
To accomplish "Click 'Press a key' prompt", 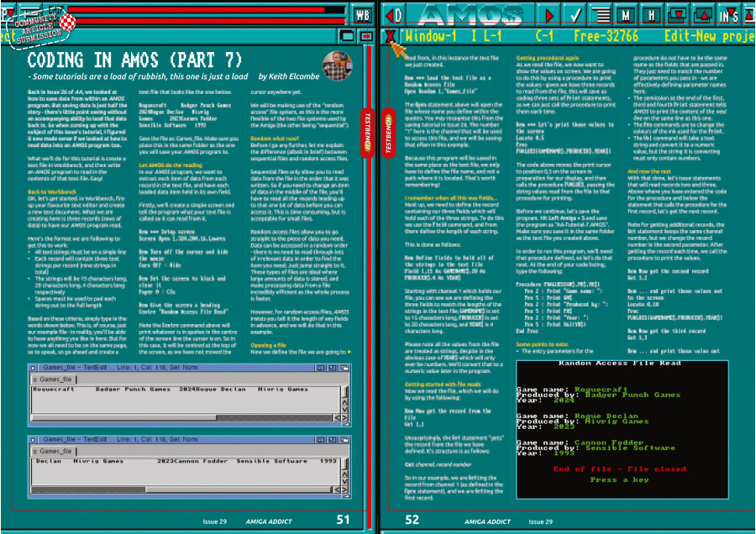I will 620,479.
